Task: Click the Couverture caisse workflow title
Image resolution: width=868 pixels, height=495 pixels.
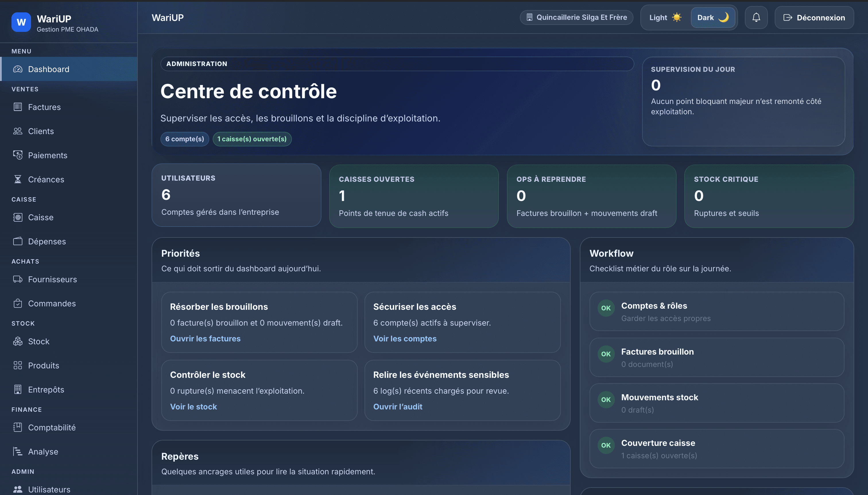Action: [658, 443]
